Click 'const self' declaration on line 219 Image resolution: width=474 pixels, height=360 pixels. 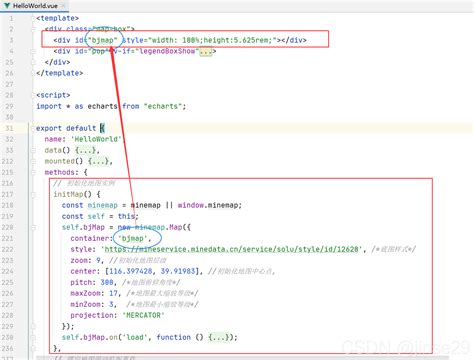(83, 216)
